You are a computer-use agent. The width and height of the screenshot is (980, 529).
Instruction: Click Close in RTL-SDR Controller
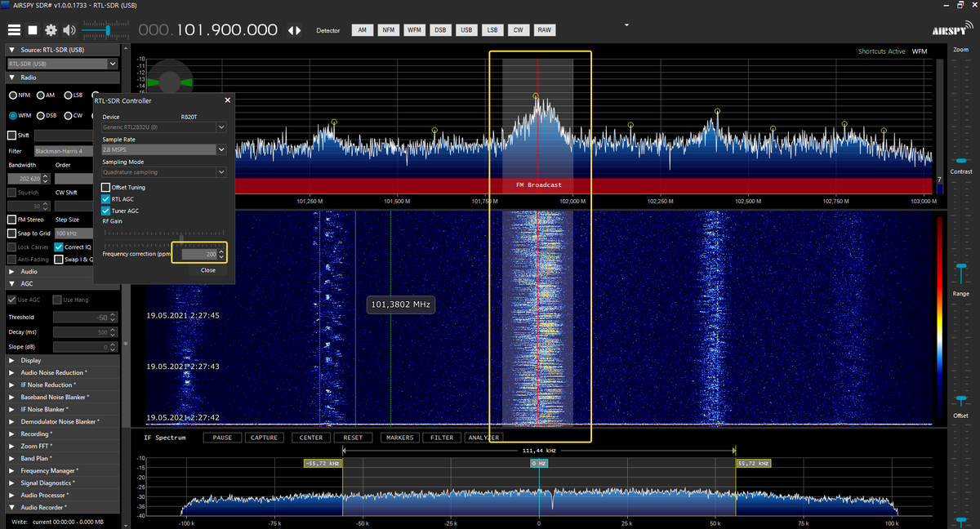[x=208, y=270]
